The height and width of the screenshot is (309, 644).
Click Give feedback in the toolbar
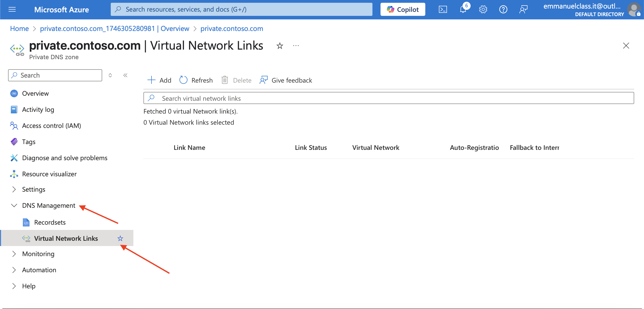pyautogui.click(x=286, y=80)
